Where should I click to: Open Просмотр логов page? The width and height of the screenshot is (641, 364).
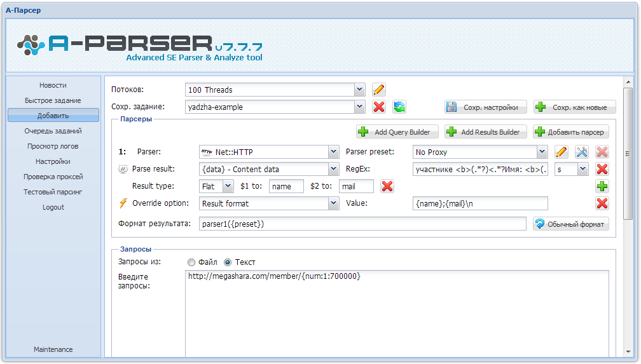click(x=53, y=146)
